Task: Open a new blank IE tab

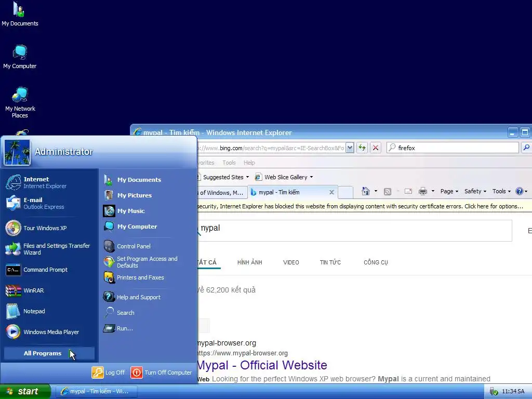Action: tap(345, 192)
